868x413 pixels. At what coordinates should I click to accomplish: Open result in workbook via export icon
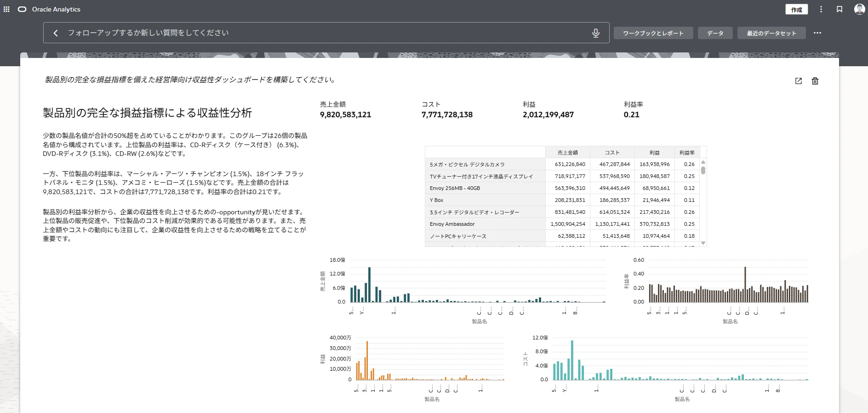tap(799, 81)
